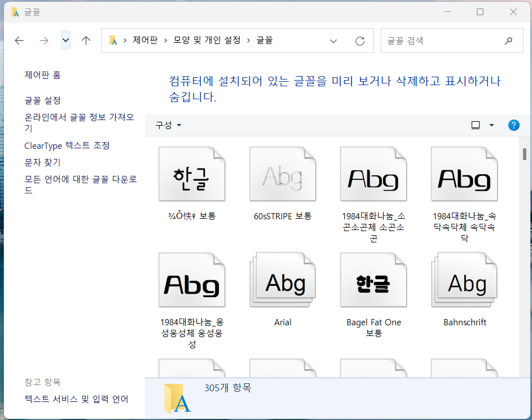Open the 구성 organize menu
The image size is (532, 420).
[x=168, y=125]
